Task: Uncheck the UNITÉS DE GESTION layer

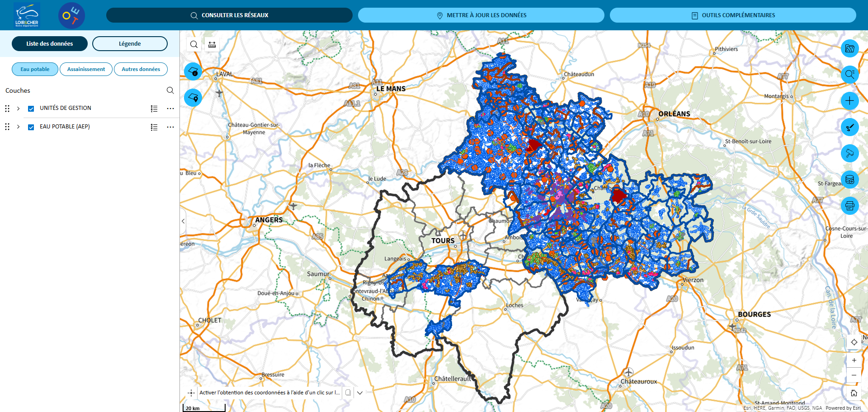Action: point(31,109)
